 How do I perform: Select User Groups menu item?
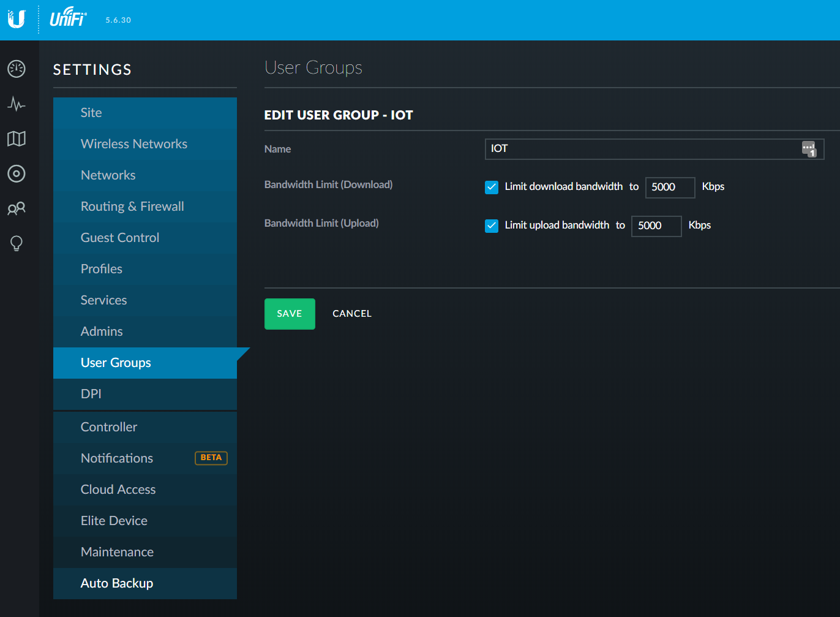pos(145,363)
